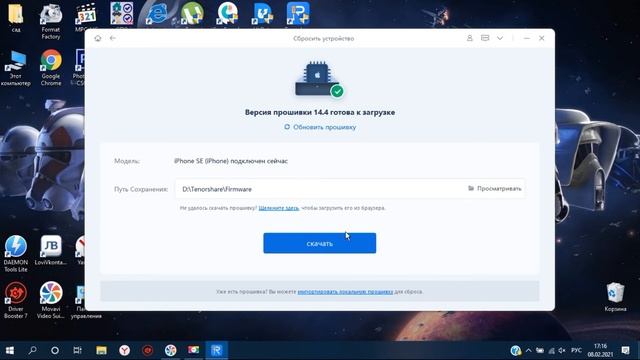Open the Google Chrome desktop shortcut

51,67
